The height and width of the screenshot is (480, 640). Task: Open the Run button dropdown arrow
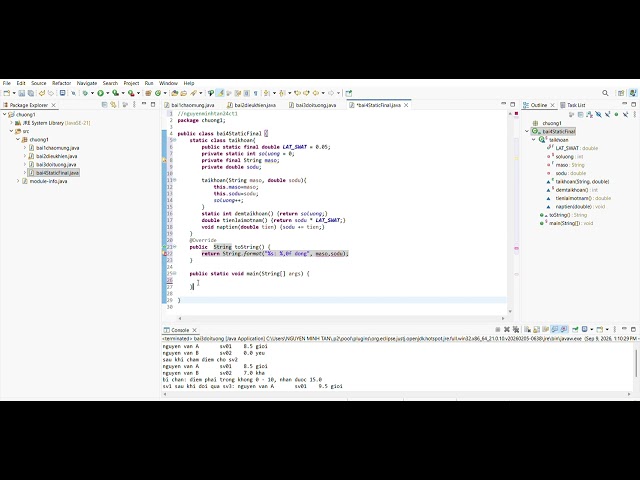tap(108, 93)
